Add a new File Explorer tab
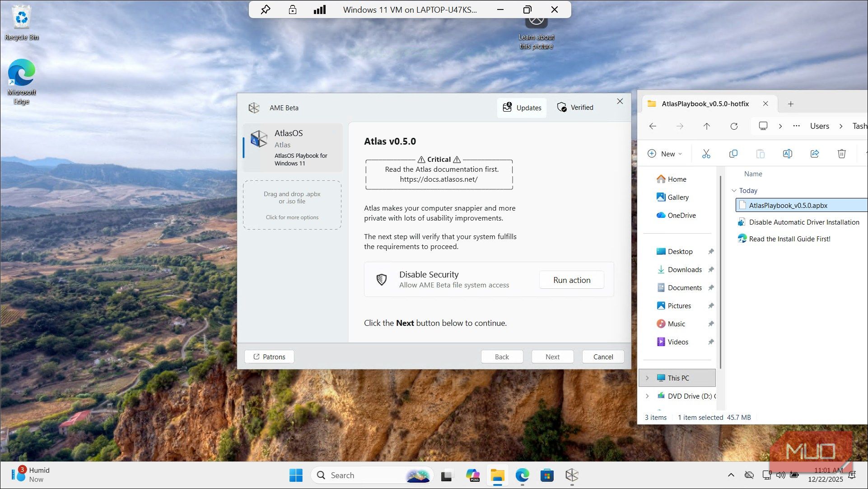 tap(790, 104)
